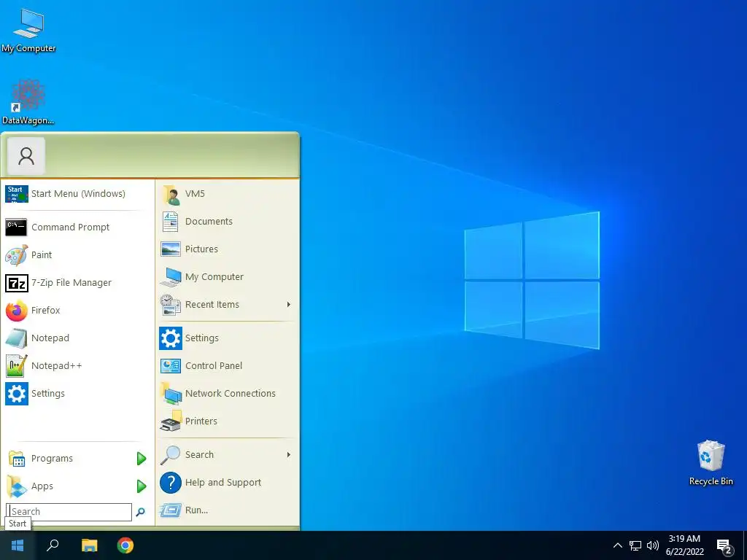Viewport: 747px width, 560px height.
Task: Open Google Chrome from the taskbar
Action: (x=125, y=545)
